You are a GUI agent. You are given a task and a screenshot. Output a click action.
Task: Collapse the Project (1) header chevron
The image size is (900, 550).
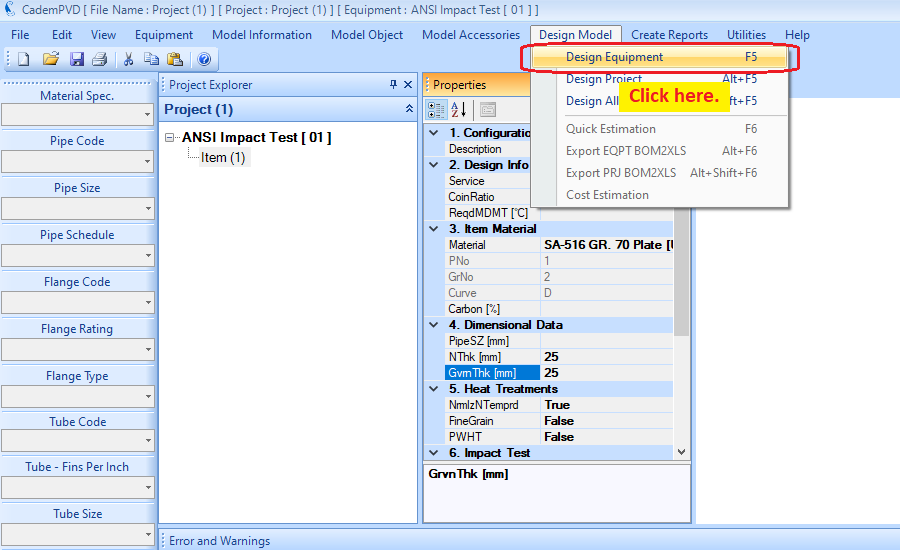tap(408, 109)
